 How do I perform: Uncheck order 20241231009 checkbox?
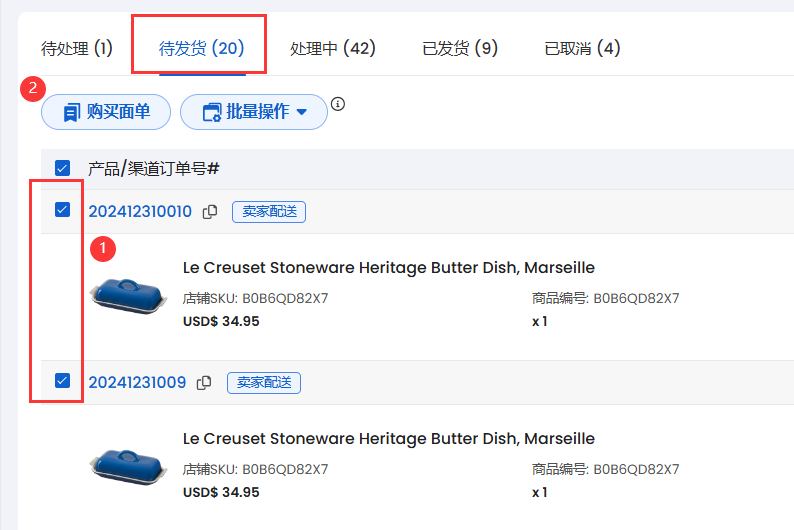62,380
